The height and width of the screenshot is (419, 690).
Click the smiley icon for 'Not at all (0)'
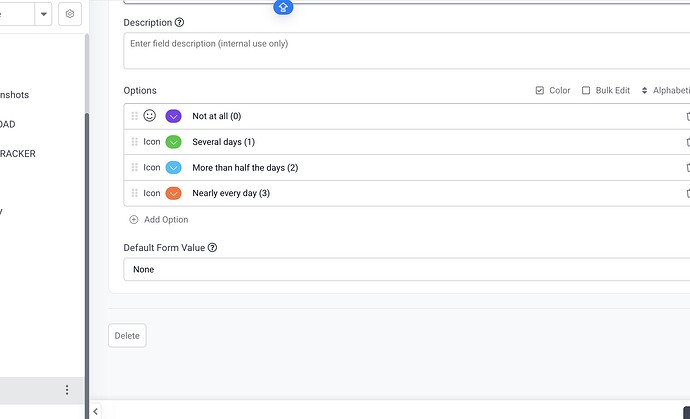click(x=150, y=116)
